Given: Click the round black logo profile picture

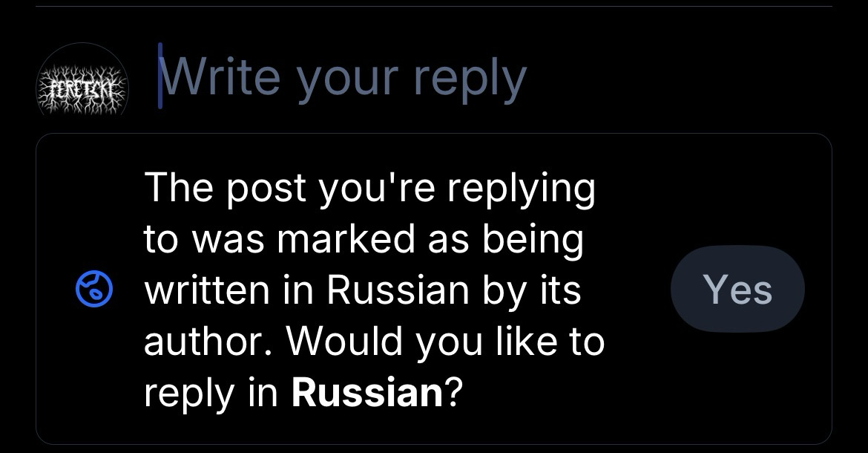Looking at the screenshot, I should 82,88.
